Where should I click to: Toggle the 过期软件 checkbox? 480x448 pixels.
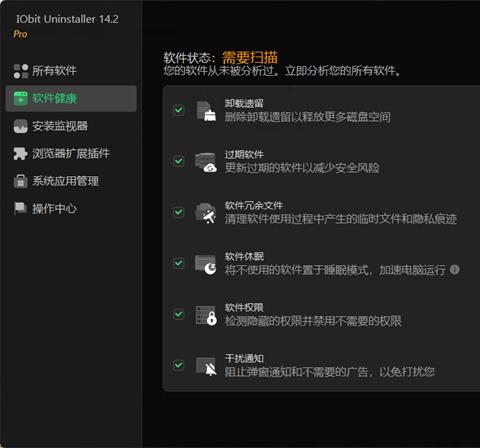pos(179,161)
